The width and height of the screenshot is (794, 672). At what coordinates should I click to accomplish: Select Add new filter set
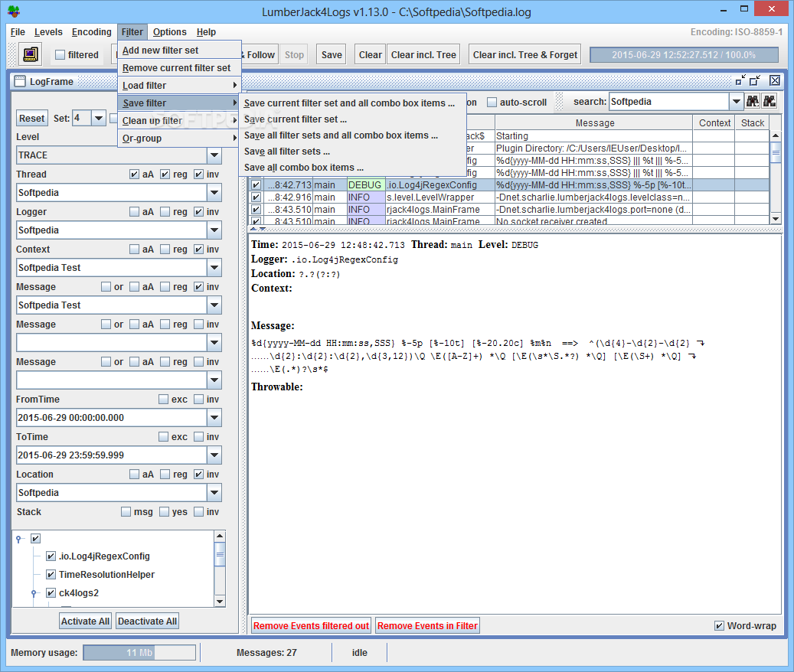[x=179, y=50]
